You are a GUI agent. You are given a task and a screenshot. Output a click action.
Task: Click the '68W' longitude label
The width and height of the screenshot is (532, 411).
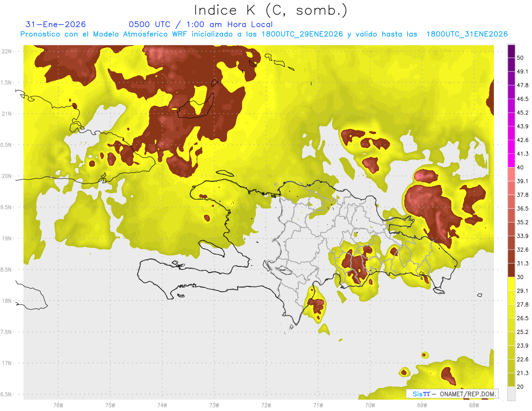point(473,405)
